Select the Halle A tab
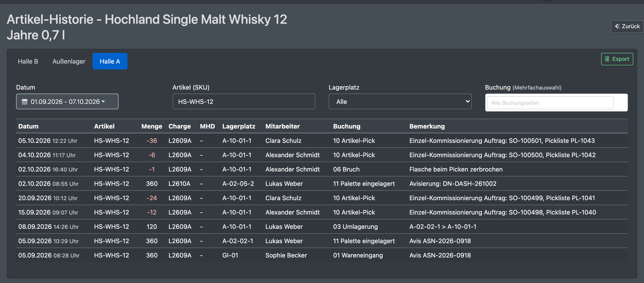The image size is (644, 283). [110, 61]
